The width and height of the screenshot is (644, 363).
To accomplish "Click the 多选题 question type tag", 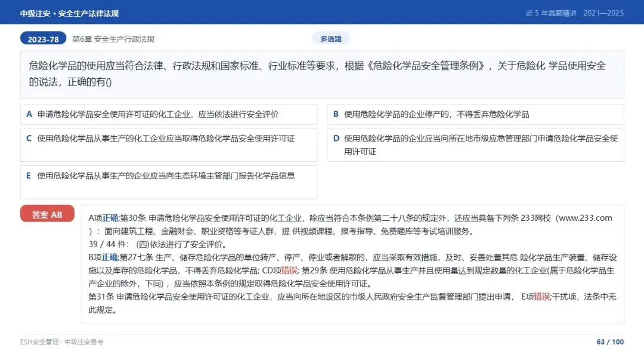I will coord(331,39).
